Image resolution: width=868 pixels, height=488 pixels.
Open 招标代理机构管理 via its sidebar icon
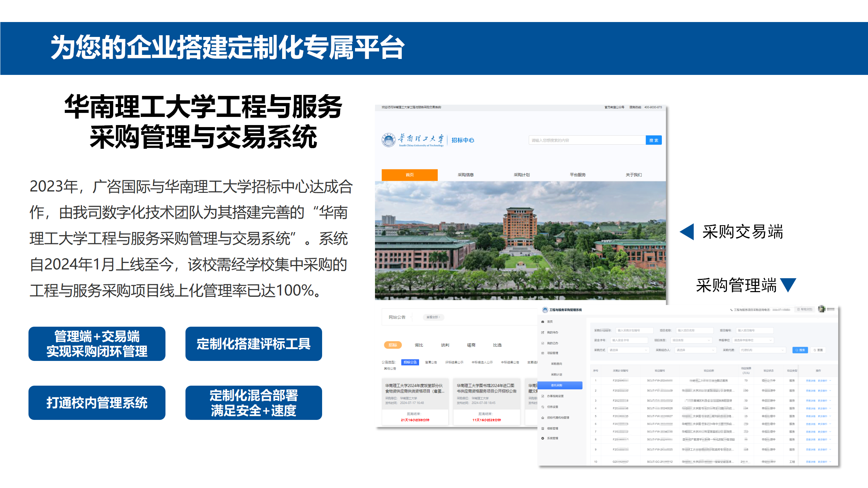(542, 418)
